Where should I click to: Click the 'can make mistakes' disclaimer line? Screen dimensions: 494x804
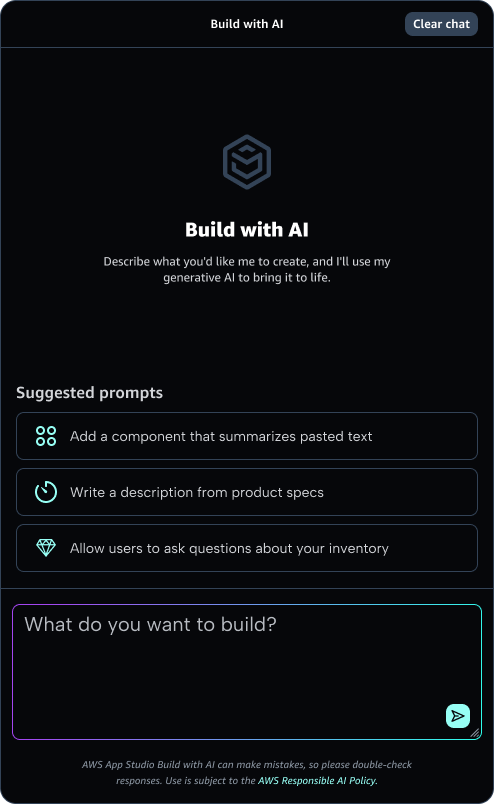point(247,765)
